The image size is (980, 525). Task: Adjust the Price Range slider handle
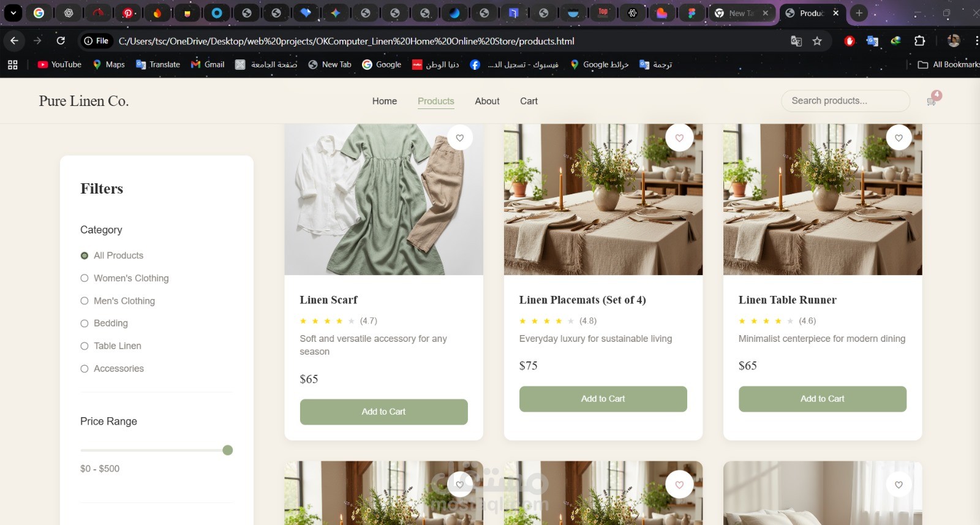pyautogui.click(x=228, y=450)
